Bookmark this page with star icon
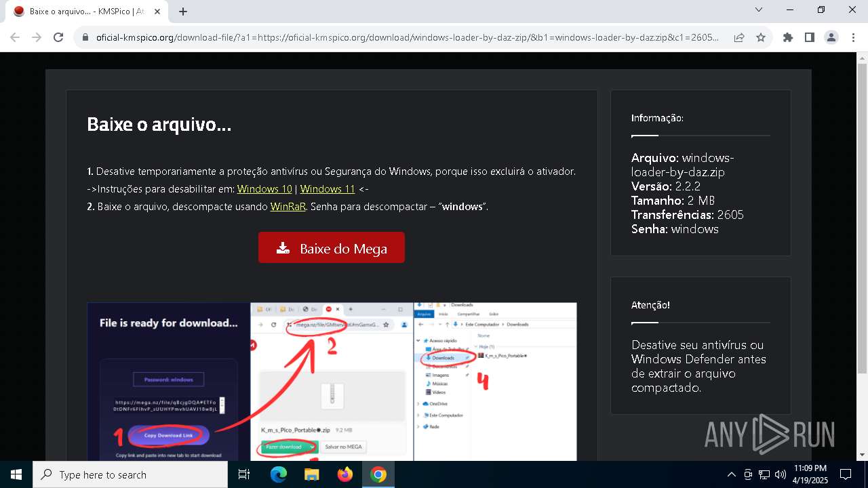Image resolution: width=868 pixels, height=488 pixels. click(761, 38)
